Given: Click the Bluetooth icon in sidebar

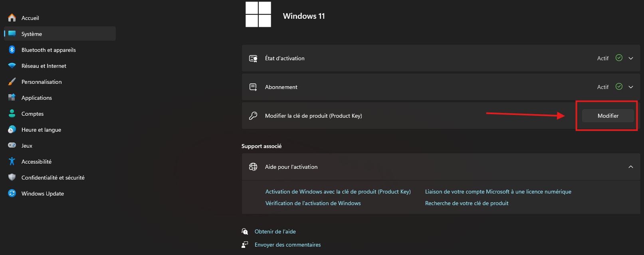Looking at the screenshot, I should coord(12,49).
